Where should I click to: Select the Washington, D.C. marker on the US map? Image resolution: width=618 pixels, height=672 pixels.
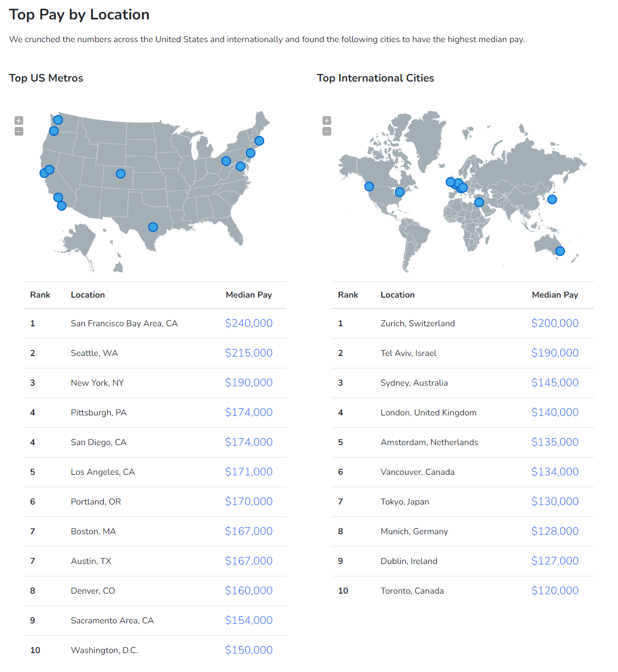click(x=240, y=166)
